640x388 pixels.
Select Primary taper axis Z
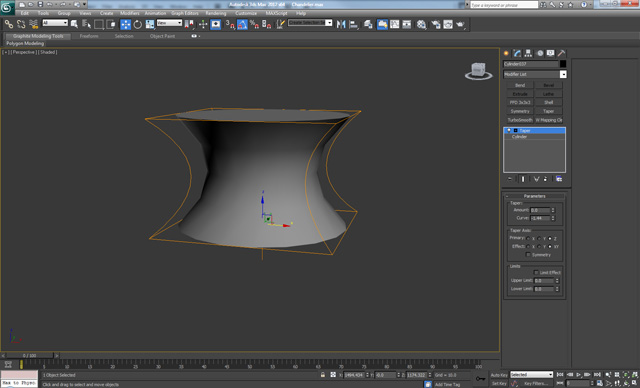pos(550,238)
